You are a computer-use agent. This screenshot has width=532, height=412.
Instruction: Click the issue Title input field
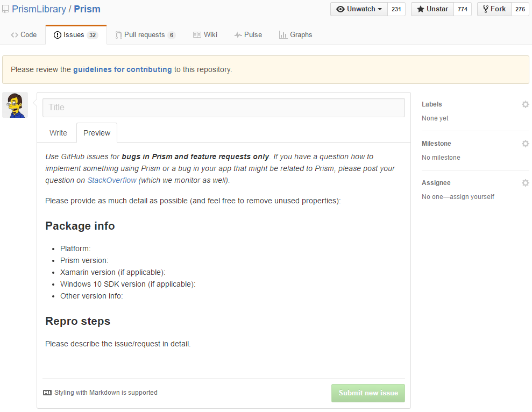pyautogui.click(x=224, y=108)
